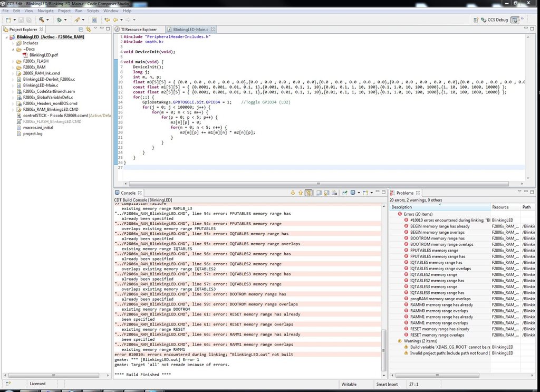Open the Scripts menu
The height and width of the screenshot is (392, 540).
pyautogui.click(x=93, y=11)
